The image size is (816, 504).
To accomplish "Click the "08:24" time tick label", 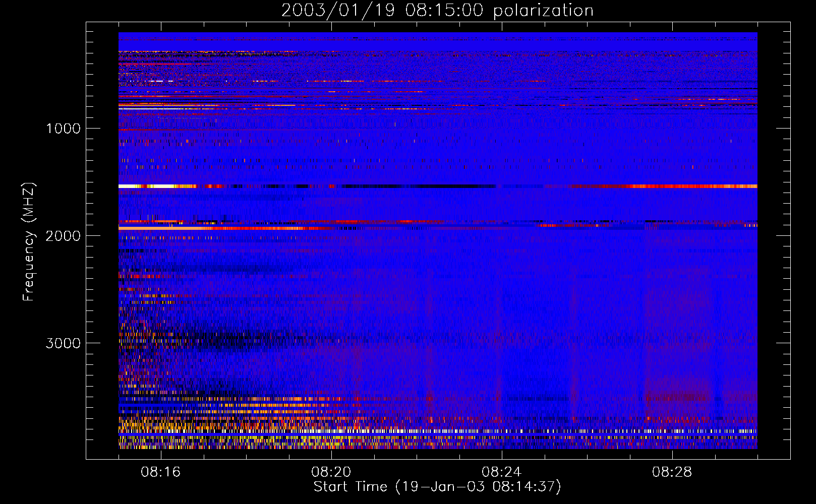I will tap(502, 472).
